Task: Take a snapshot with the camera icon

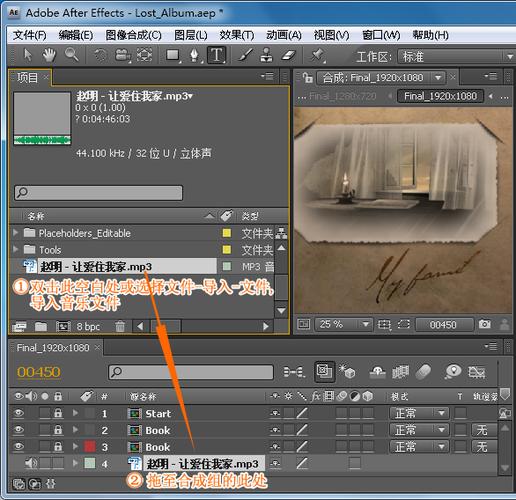Action: [484, 324]
